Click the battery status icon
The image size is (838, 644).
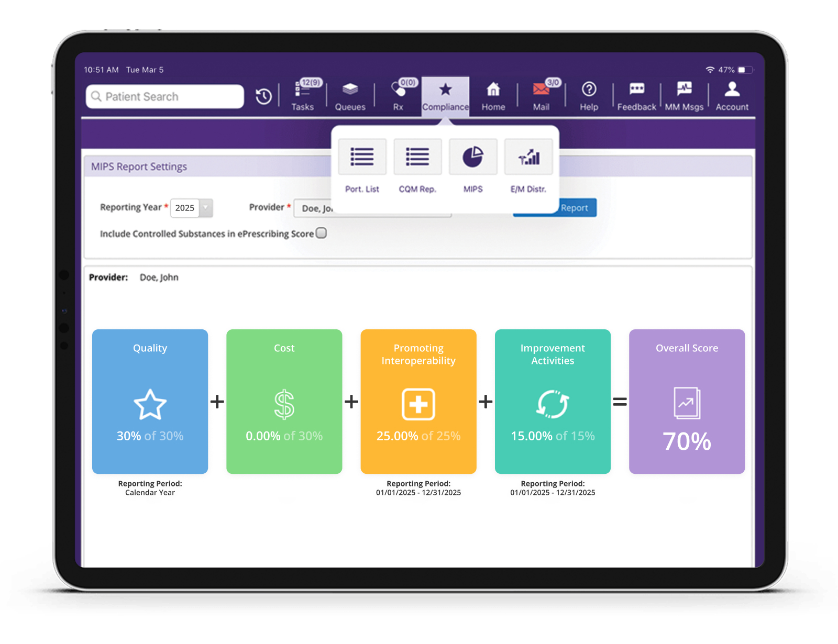[745, 70]
